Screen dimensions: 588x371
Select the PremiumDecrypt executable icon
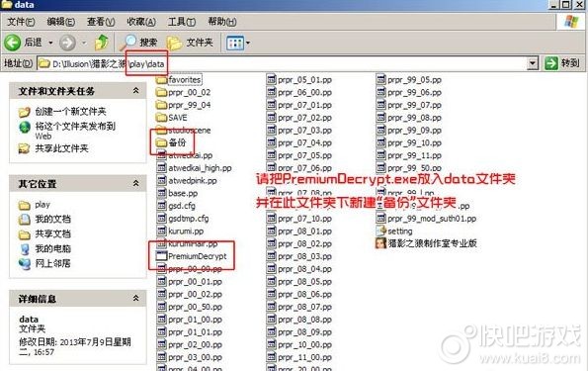[x=161, y=256]
